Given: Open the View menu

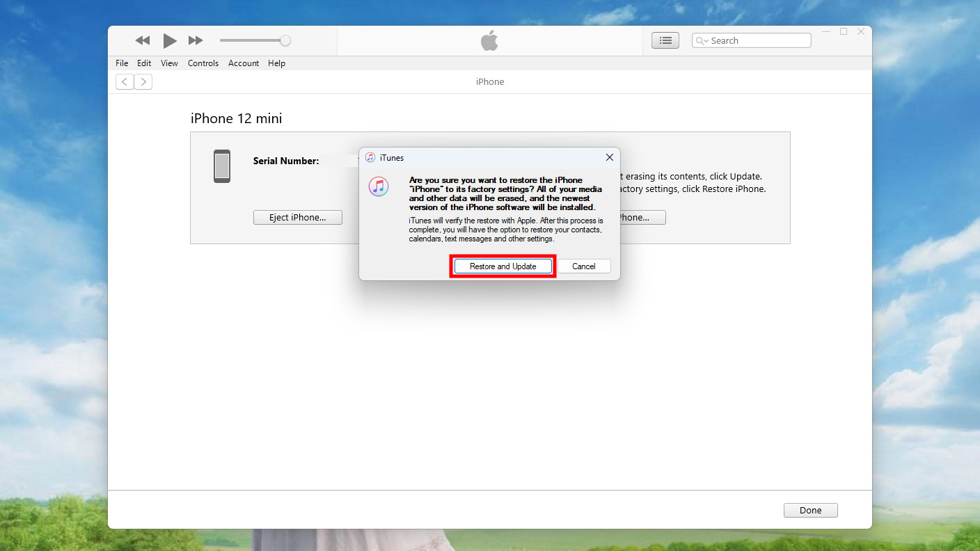Looking at the screenshot, I should tap(169, 63).
